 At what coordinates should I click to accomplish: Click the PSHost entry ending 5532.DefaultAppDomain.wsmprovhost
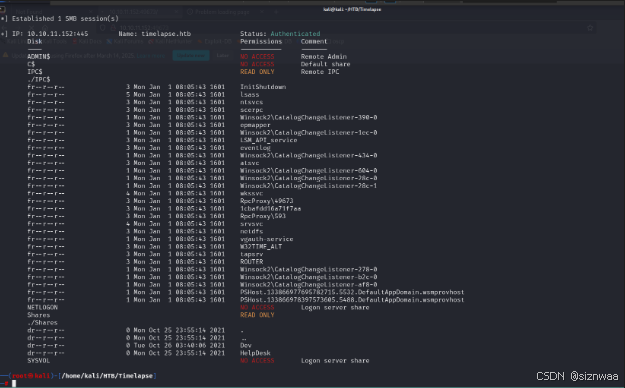[352, 292]
